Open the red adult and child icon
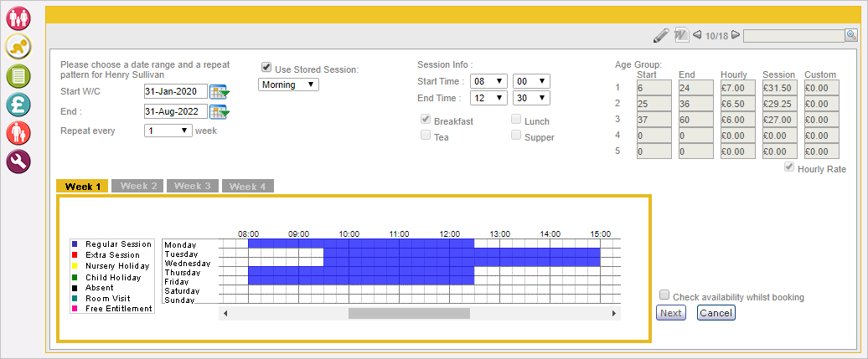Image resolution: width=868 pixels, height=359 pixels. pos(18,133)
